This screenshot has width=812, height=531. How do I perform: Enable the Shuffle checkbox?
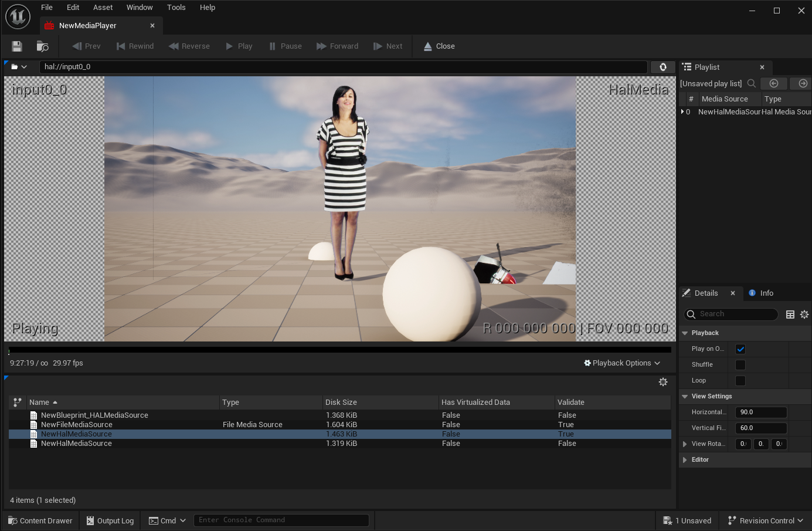pyautogui.click(x=740, y=365)
